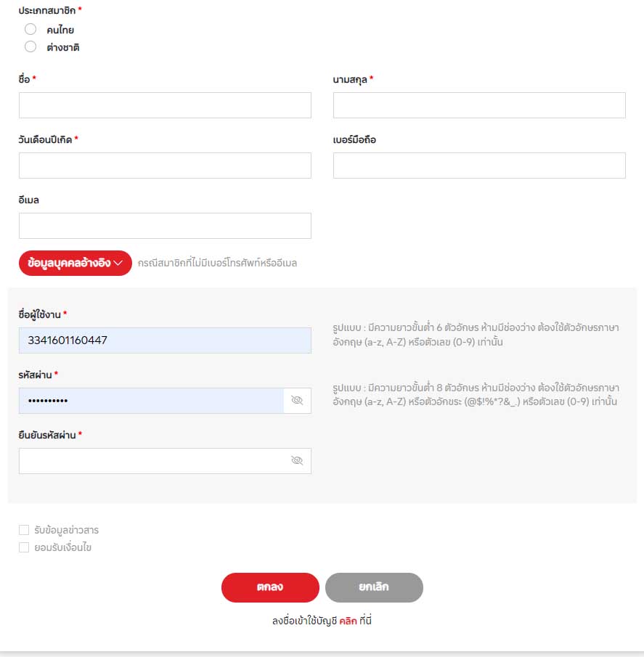
Task: Toggle visibility eye in ยืนยันรหัสผ่าน field
Action: point(296,461)
